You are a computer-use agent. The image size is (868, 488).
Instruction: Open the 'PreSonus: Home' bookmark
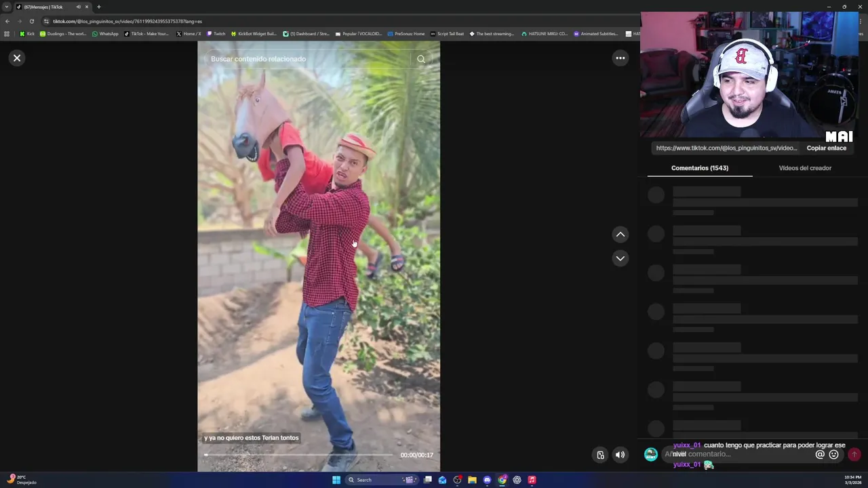click(406, 33)
